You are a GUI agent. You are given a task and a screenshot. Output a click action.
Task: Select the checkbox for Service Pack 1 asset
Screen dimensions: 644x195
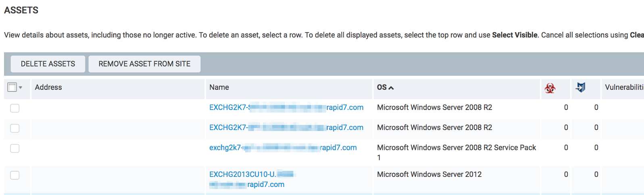(15, 148)
